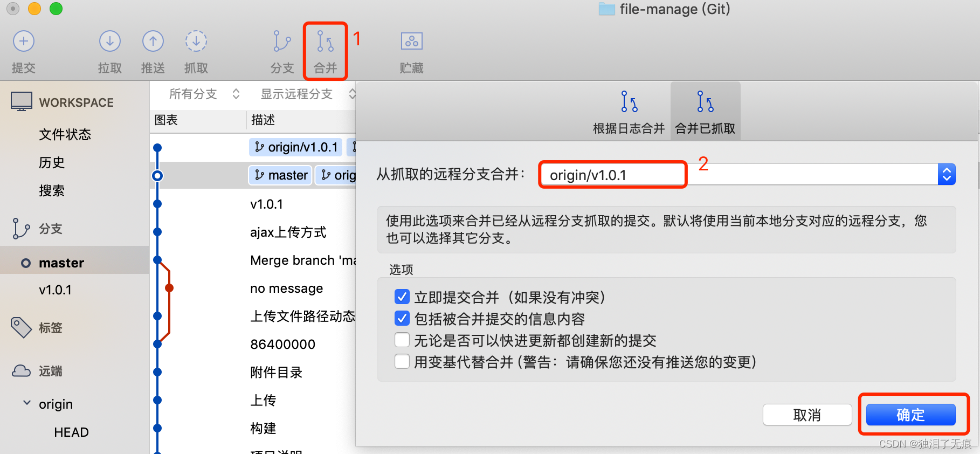
Task: Click the 取消 cancel button
Action: 807,415
